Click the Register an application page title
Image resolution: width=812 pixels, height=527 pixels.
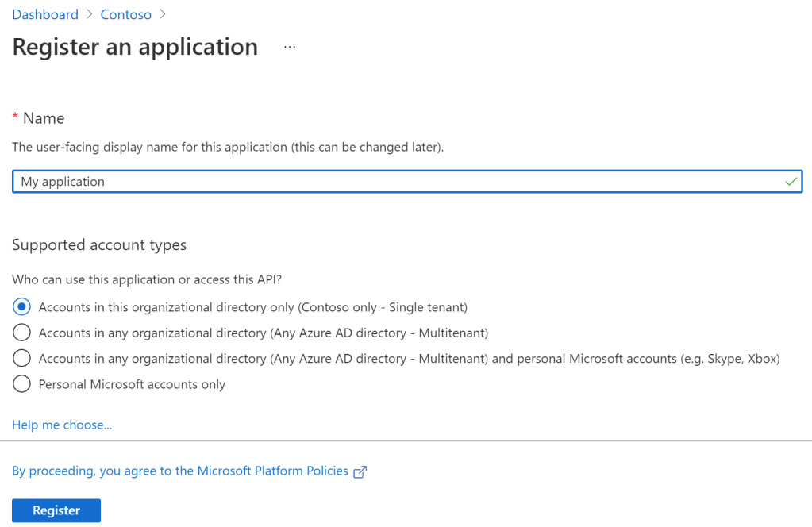click(x=135, y=47)
